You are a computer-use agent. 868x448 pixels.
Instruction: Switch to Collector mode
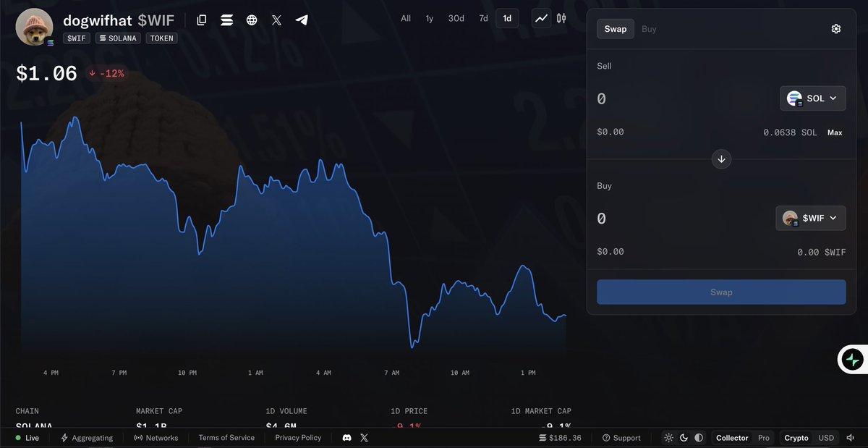732,438
